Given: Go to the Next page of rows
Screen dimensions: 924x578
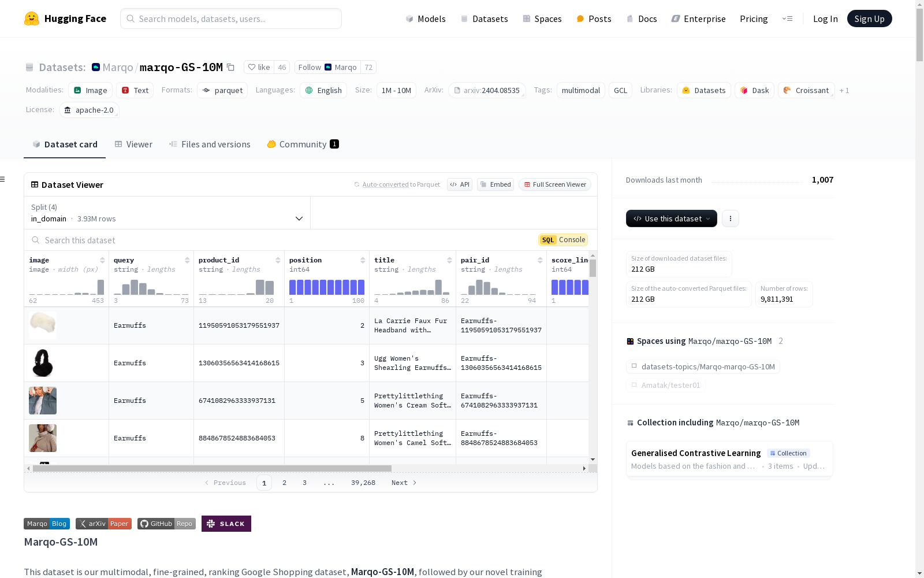Looking at the screenshot, I should click(x=404, y=483).
